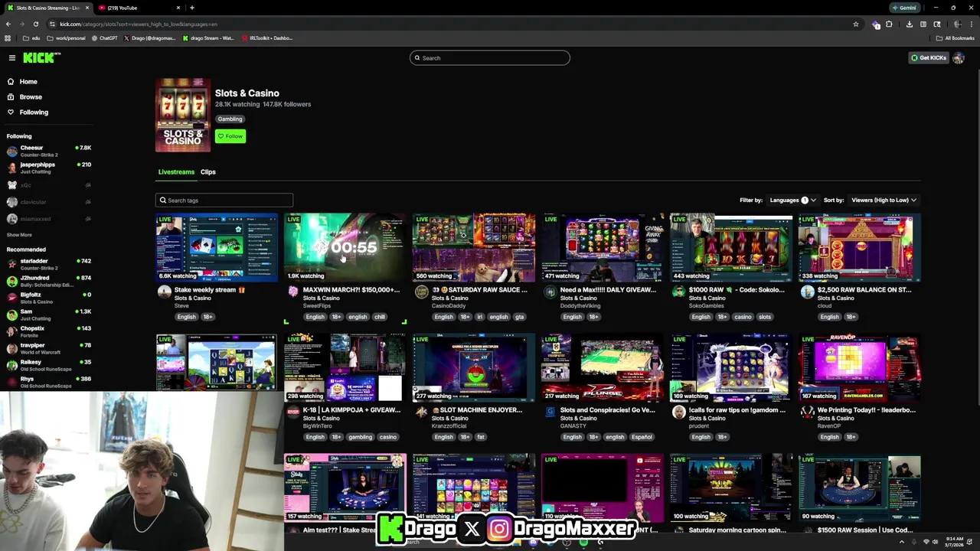Viewport: 980px width, 551px height.
Task: Expand Show More under Following list
Action: (19, 235)
